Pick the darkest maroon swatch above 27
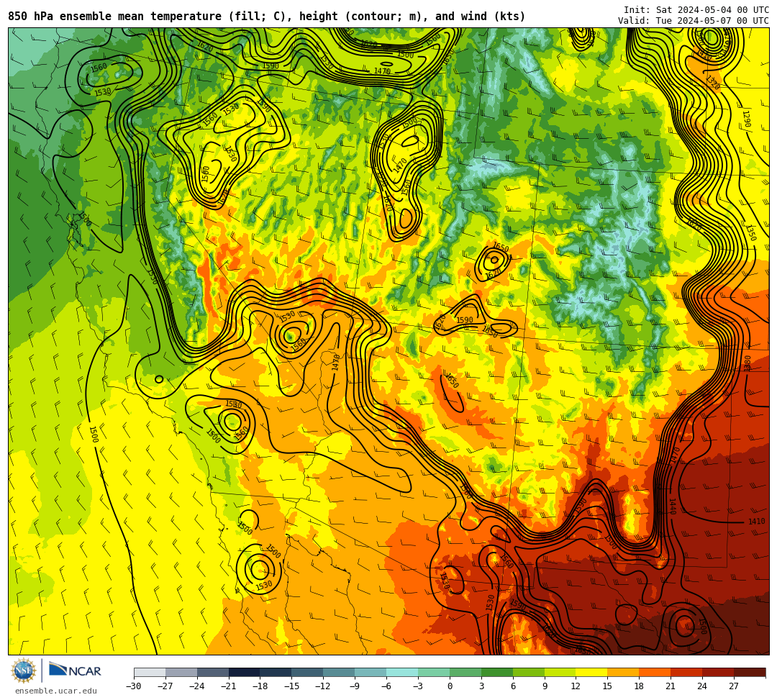The image size is (777, 700). point(750,672)
